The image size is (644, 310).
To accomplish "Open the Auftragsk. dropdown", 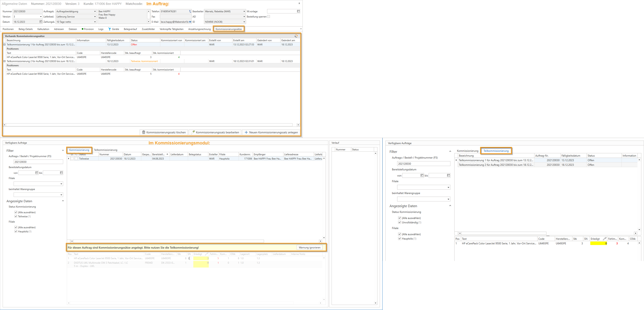I will tap(95, 11).
